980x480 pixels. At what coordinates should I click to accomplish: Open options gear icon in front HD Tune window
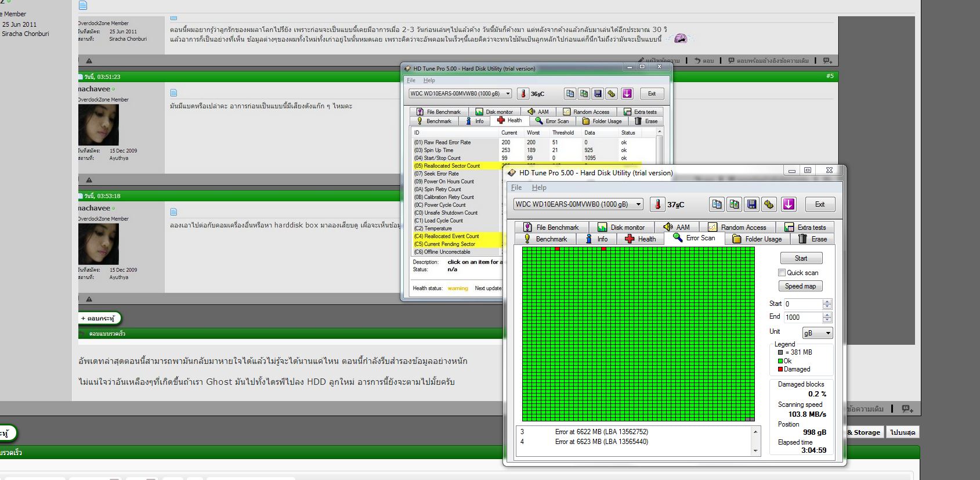[769, 204]
